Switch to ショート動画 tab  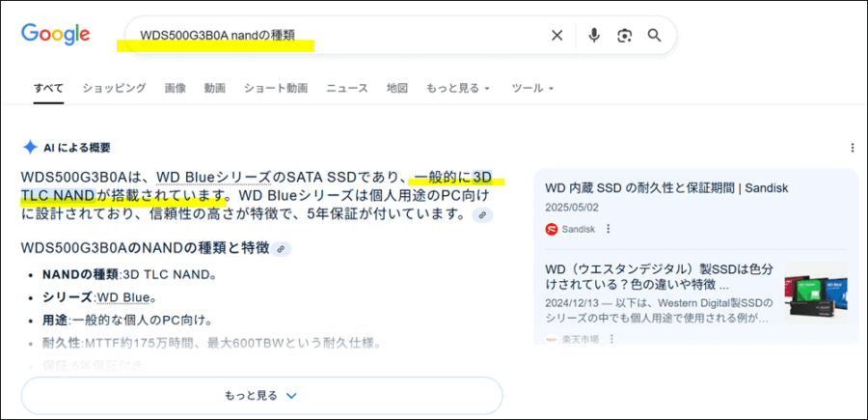pyautogui.click(x=276, y=88)
